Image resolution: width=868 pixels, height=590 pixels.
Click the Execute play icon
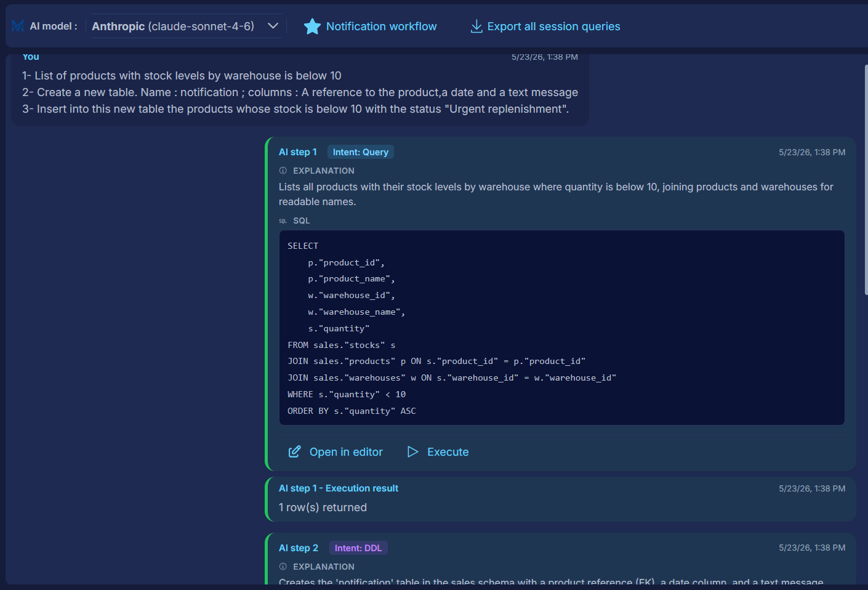point(412,452)
